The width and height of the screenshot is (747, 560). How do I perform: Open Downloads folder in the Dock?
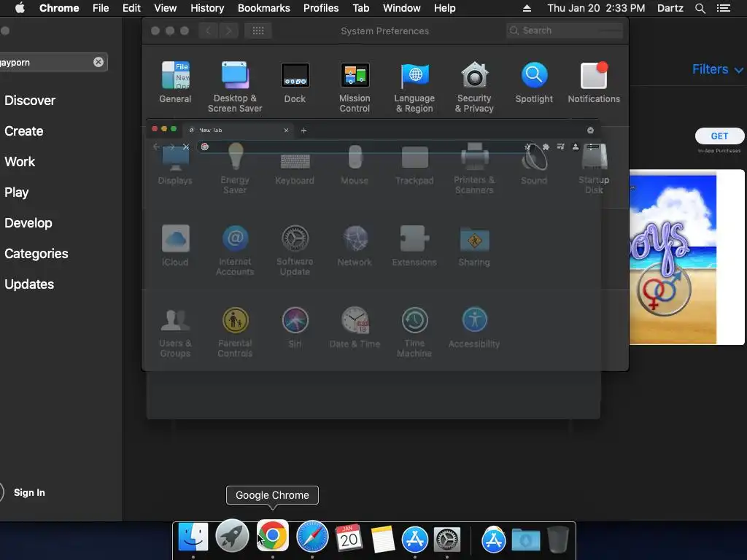(526, 540)
